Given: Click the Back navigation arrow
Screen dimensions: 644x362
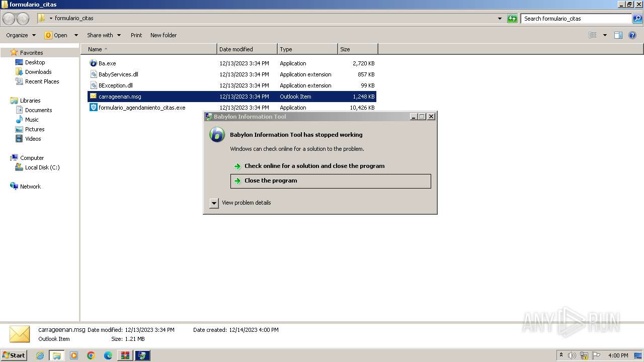Looking at the screenshot, I should coord(9,19).
